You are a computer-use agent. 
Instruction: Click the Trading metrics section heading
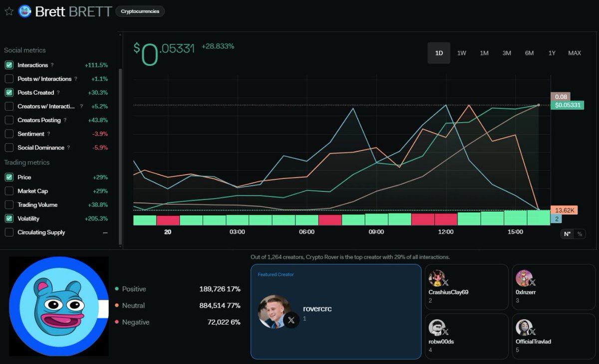[26, 163]
